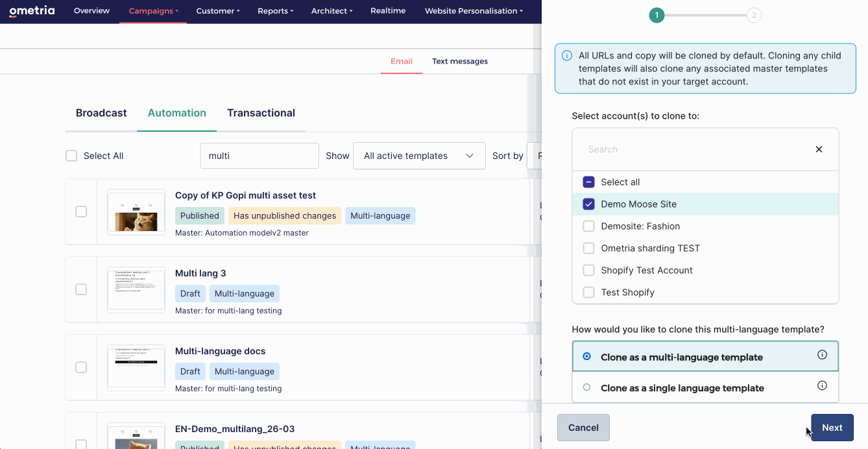
Task: Click the Draft tag on Multi lang 3
Action: (x=190, y=294)
